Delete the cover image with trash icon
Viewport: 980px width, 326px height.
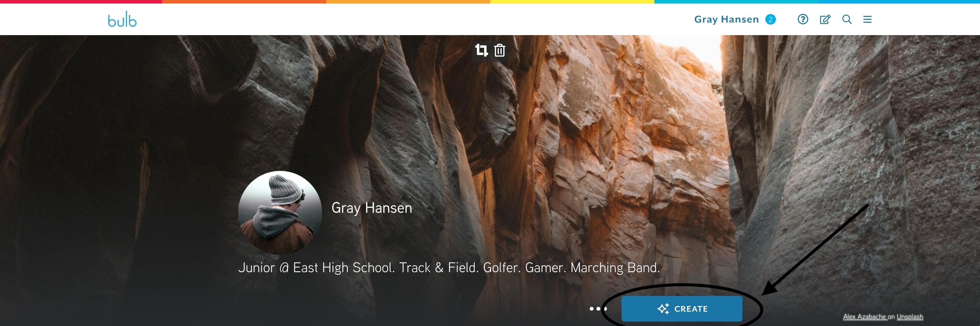pos(499,50)
